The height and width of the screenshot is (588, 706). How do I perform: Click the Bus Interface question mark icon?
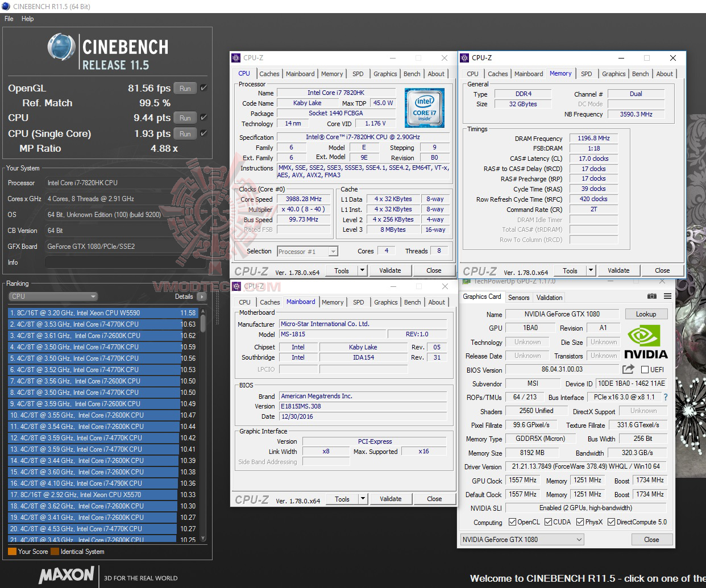pos(666,397)
